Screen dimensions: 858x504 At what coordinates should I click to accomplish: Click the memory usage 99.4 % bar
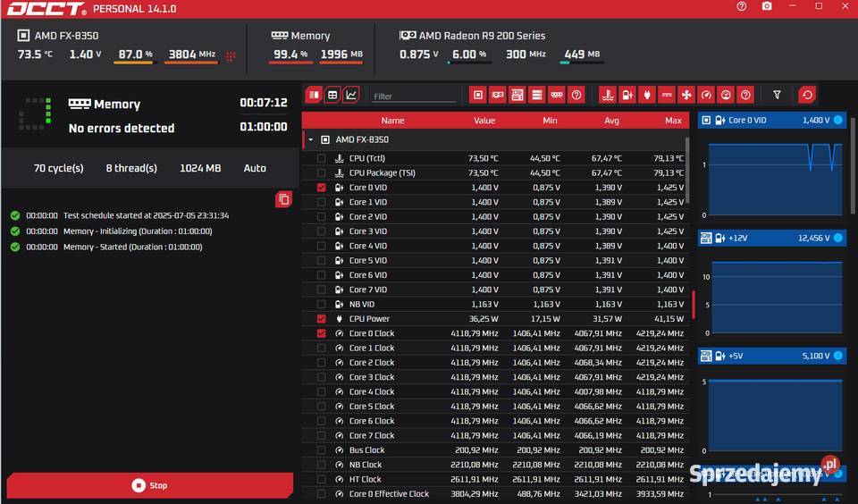click(x=290, y=63)
